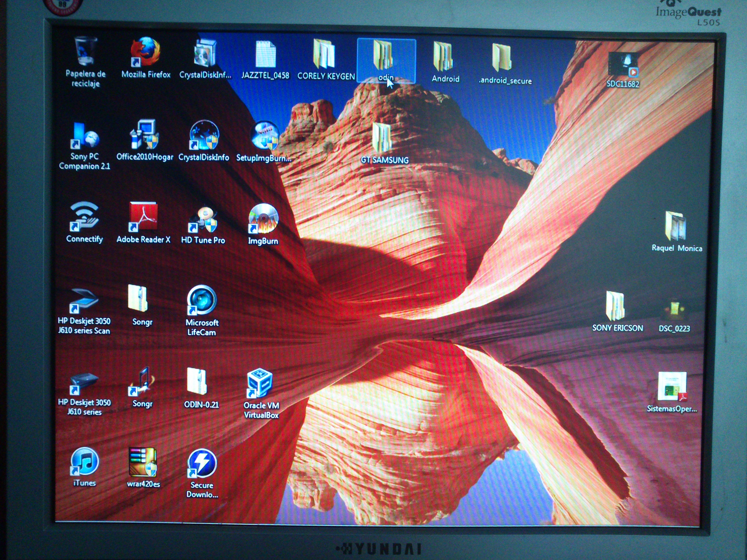Select the Microsoft LifeCam icon
Viewport: 747px width, 560px height.
pyautogui.click(x=202, y=300)
